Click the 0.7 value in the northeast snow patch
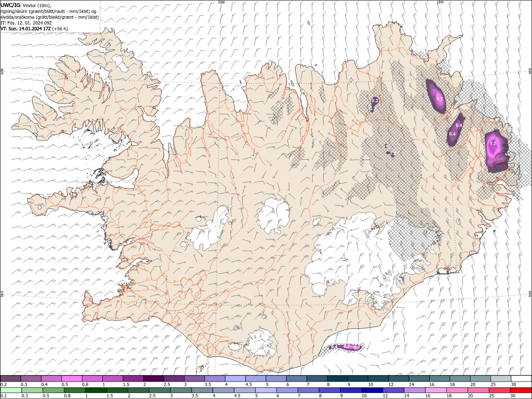The width and height of the screenshot is (532, 399). pos(440,99)
